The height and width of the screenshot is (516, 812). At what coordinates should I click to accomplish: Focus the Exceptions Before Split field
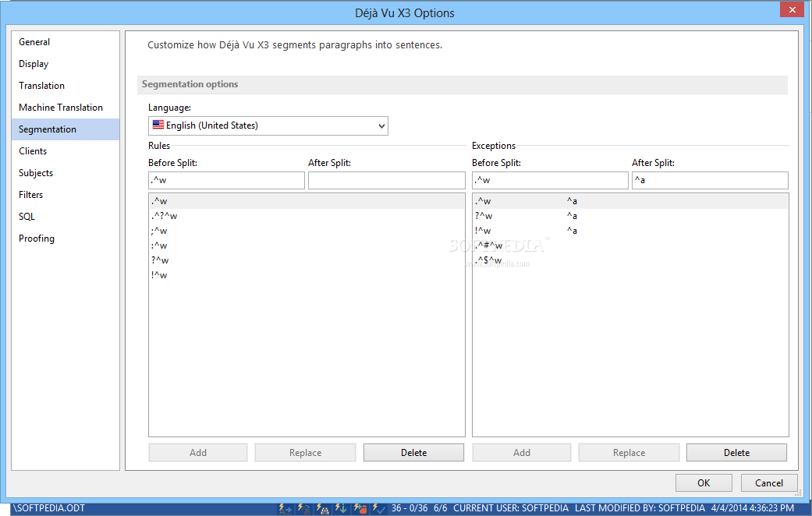pyautogui.click(x=550, y=180)
